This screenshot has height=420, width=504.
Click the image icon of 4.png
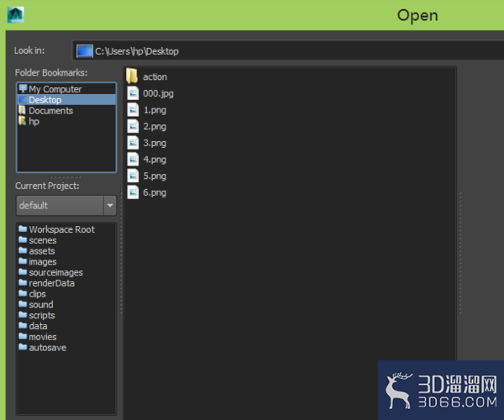coord(133,160)
